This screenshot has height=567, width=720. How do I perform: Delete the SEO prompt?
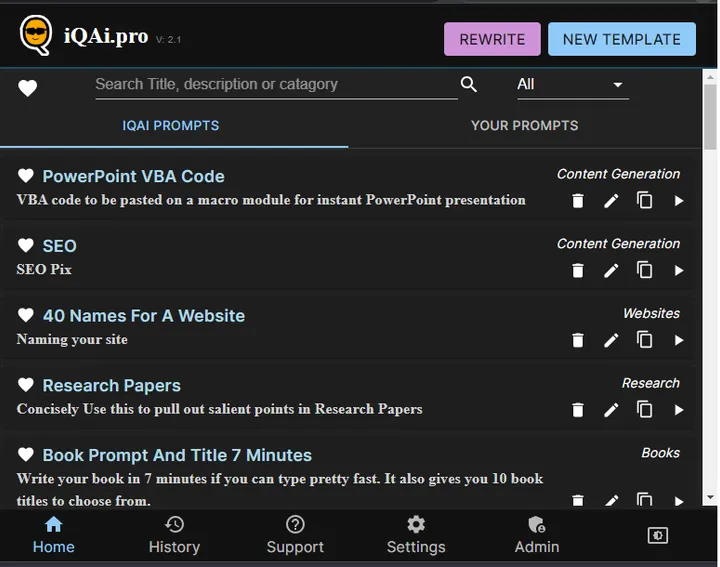(x=578, y=271)
